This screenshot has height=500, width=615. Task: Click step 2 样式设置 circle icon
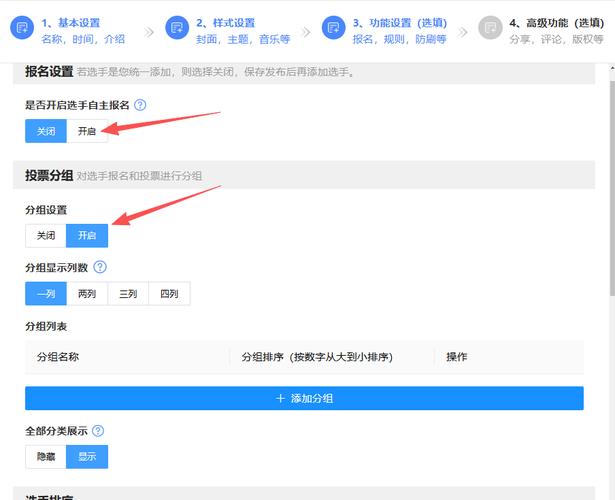coord(177,27)
